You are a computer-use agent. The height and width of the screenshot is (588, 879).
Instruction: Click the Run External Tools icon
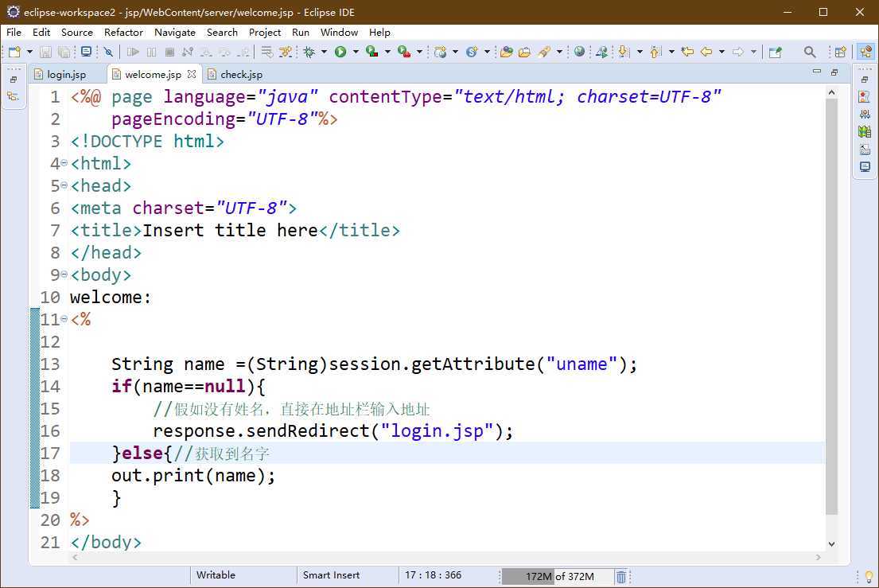point(403,53)
